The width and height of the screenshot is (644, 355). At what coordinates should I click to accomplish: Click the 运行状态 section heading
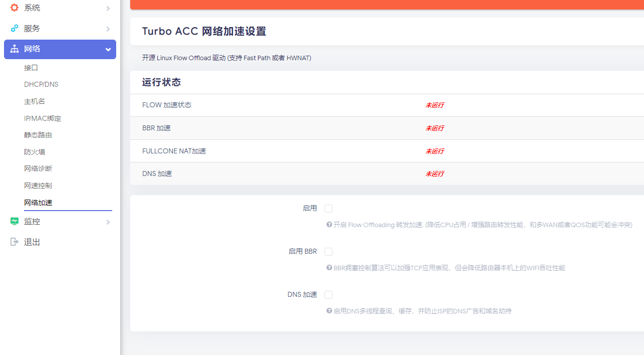pyautogui.click(x=161, y=82)
